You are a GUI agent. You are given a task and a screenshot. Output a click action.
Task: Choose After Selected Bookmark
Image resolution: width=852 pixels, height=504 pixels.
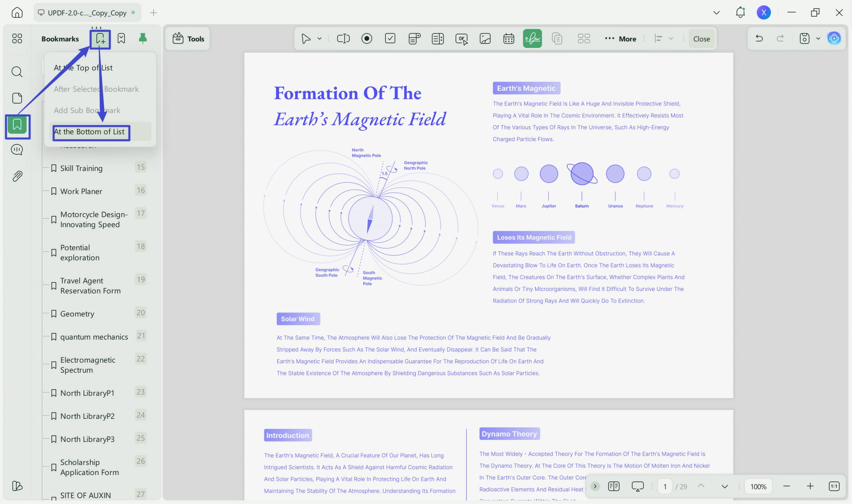pos(100,89)
